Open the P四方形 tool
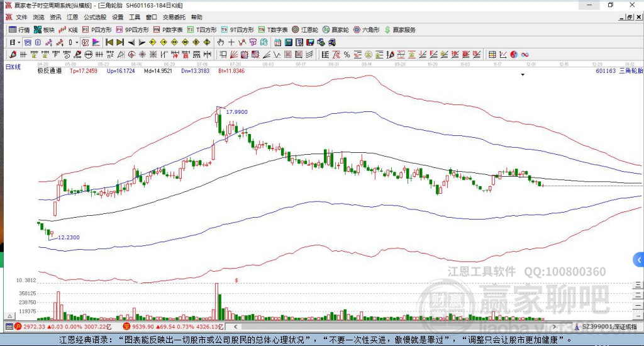Viewport: 644px width, 346px height. (97, 30)
